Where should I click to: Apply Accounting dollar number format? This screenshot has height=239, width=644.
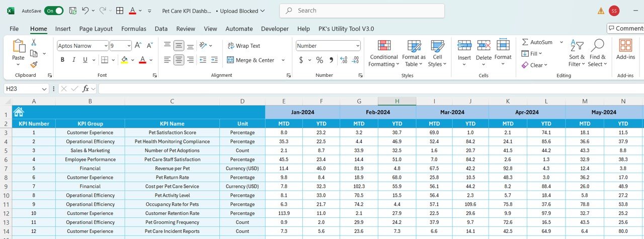(x=301, y=60)
